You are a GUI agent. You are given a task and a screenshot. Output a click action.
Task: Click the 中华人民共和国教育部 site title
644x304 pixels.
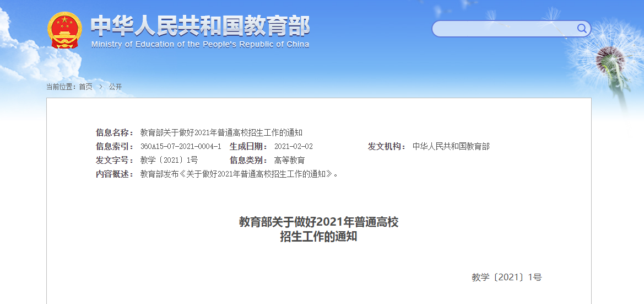click(200, 26)
